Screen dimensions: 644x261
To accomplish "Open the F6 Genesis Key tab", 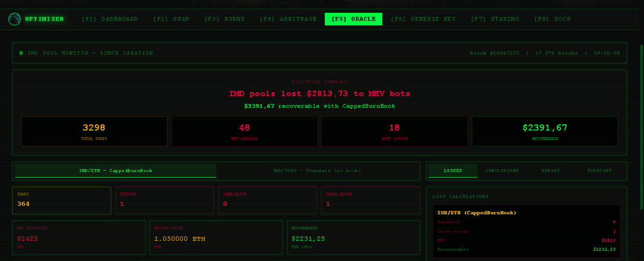I will [x=423, y=19].
